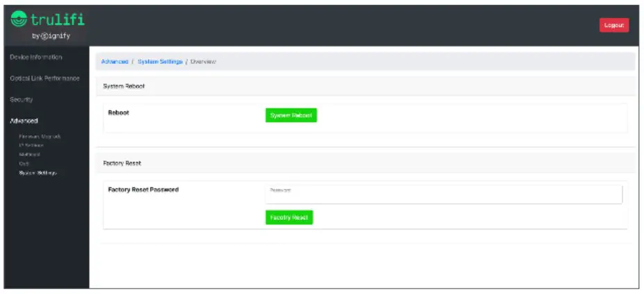Open QoS submenu item

(24, 164)
